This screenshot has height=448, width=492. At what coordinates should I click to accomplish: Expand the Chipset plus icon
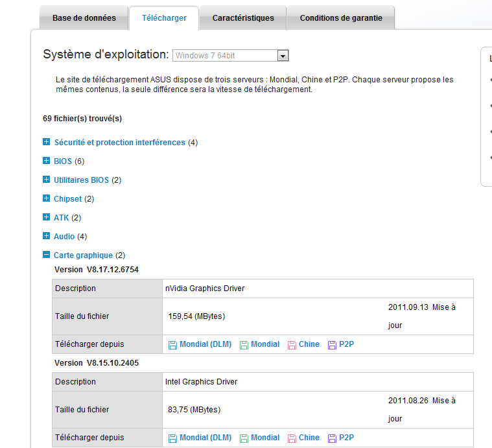46,198
